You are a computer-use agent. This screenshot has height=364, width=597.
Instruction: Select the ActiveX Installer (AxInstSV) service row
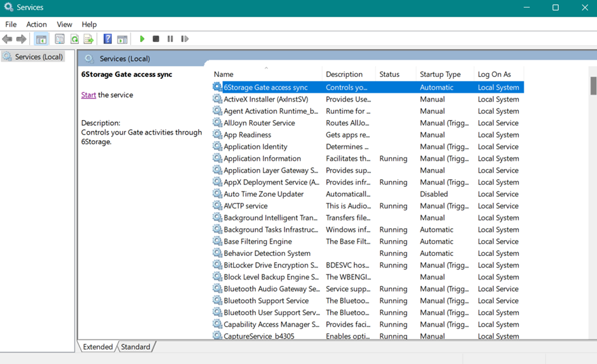click(x=368, y=99)
